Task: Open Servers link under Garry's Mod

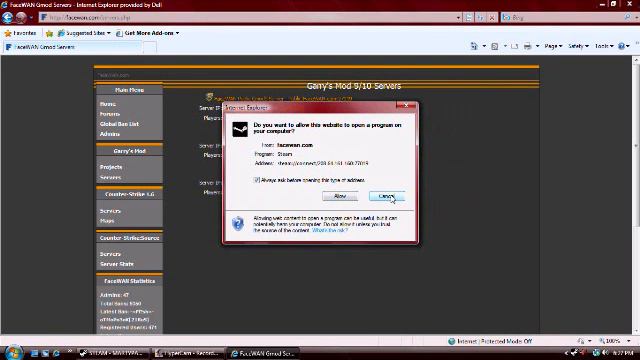Action: click(x=110, y=178)
